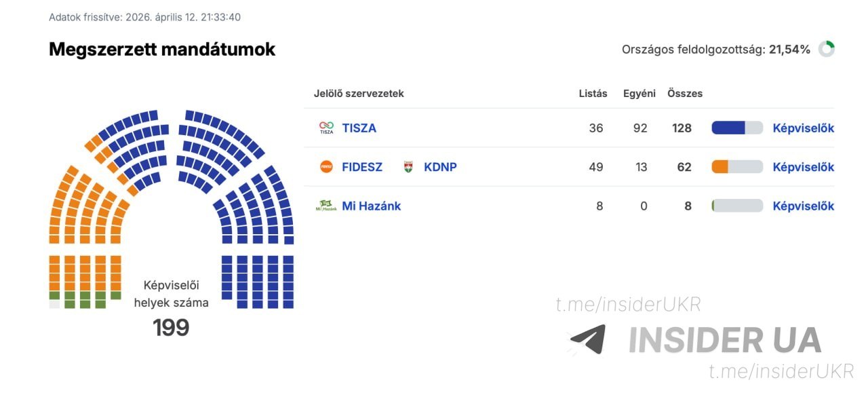Click the FIDESZ orange logo icon
This screenshot has height=395, width=868.
click(x=326, y=167)
